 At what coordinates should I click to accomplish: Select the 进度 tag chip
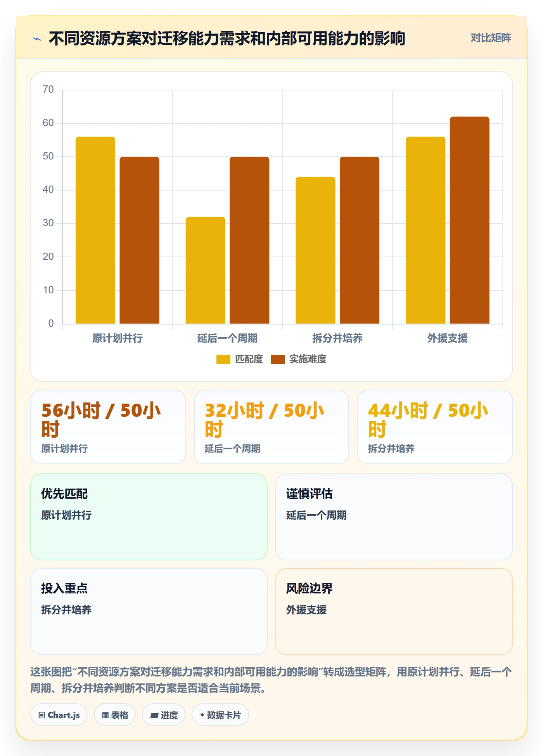coord(164,715)
